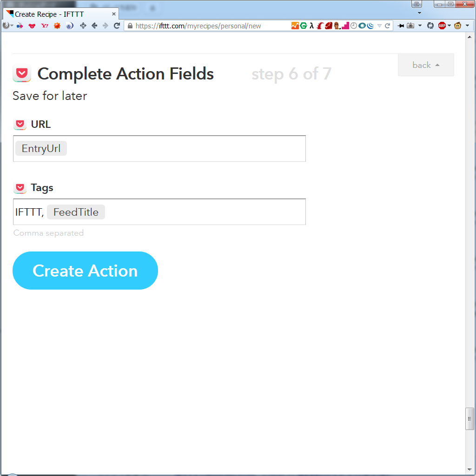The height and width of the screenshot is (476, 476).
Task: Click the browser reload page arrow
Action: (117, 26)
